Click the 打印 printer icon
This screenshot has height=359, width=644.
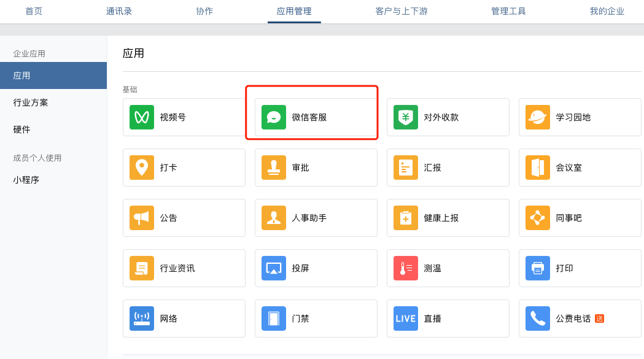(x=538, y=268)
